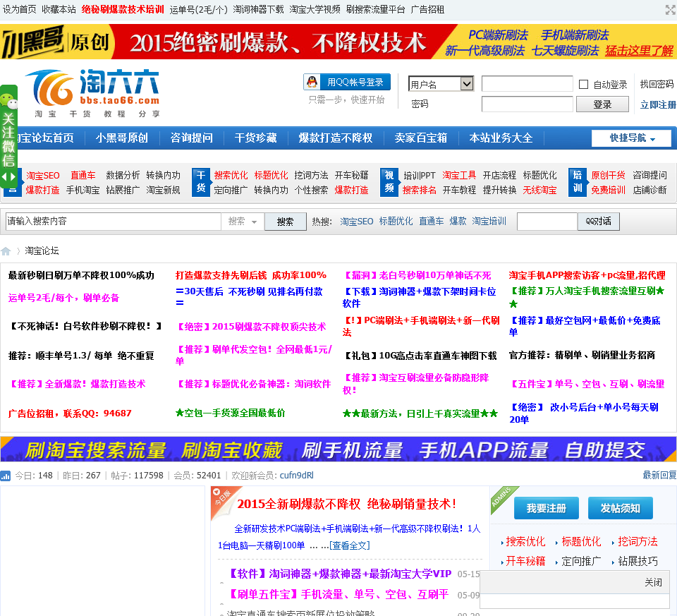This screenshot has height=616, width=677.
Task: Open 【礼包】10G高点击率直通车神图下载 link
Action: click(x=420, y=356)
